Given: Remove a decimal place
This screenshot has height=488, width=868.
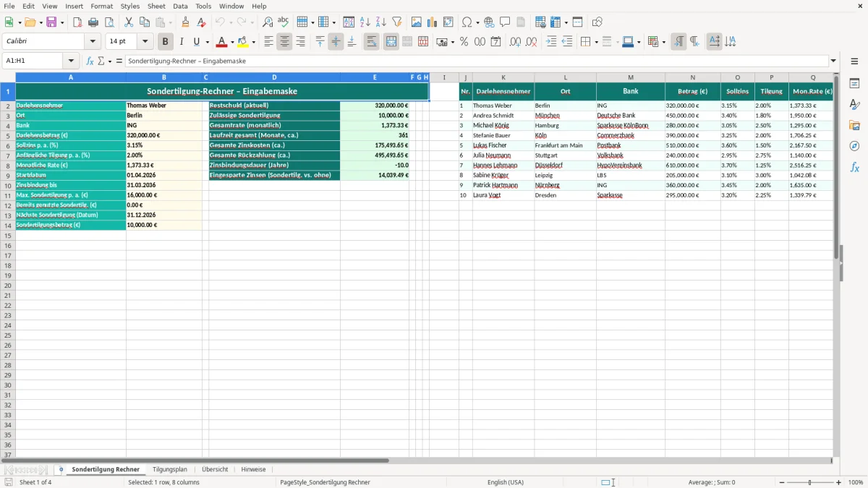Looking at the screenshot, I should tap(532, 42).
